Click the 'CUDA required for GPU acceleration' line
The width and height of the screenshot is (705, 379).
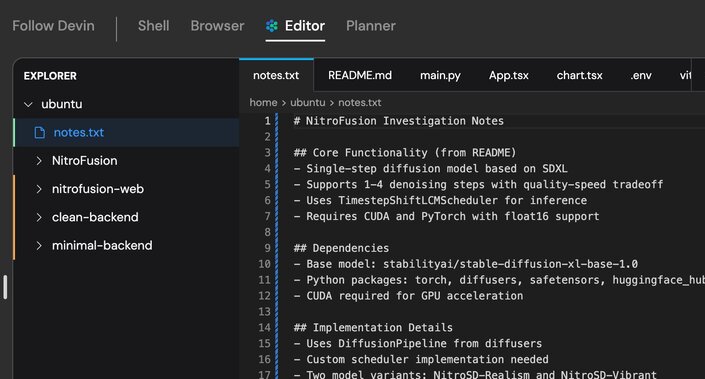pyautogui.click(x=408, y=296)
